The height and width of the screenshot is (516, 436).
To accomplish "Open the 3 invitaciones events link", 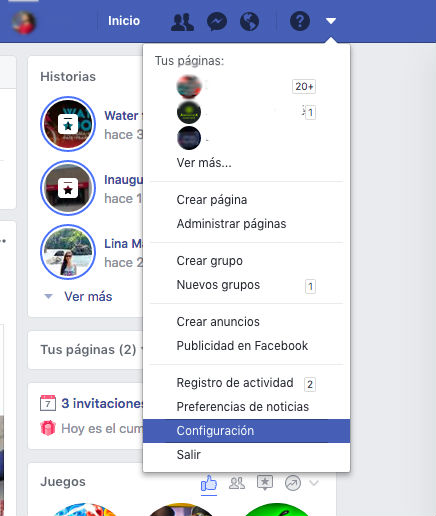I will pyautogui.click(x=102, y=404).
